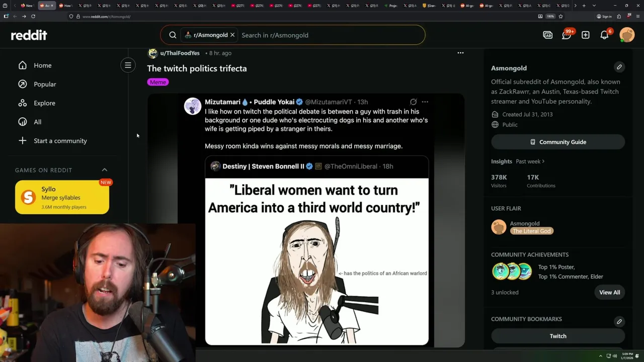The image size is (644, 362).
Task: Click the community achievements badges icons
Action: pyautogui.click(x=512, y=271)
